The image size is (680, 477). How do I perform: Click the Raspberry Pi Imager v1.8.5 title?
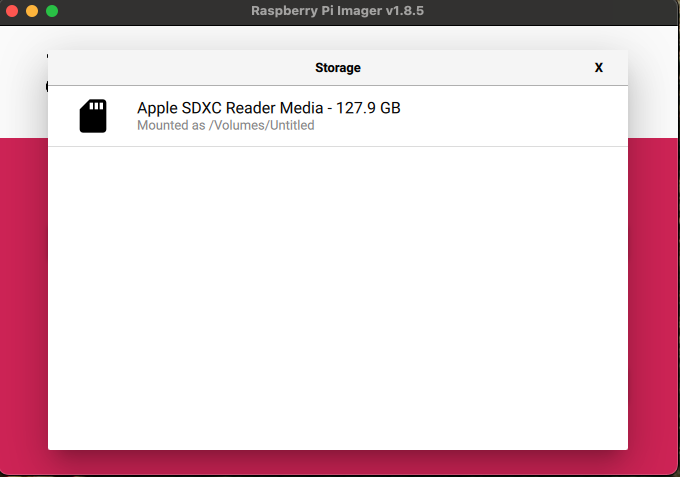coord(337,11)
